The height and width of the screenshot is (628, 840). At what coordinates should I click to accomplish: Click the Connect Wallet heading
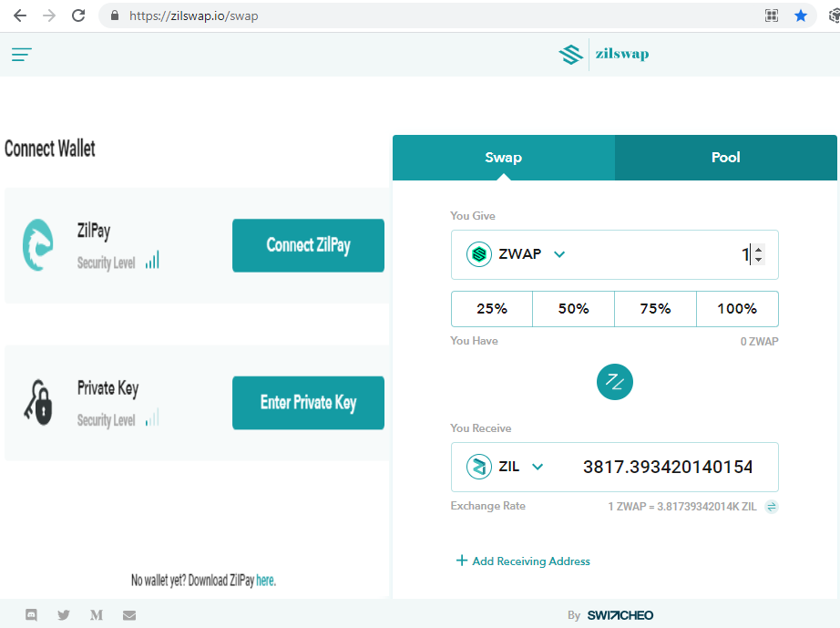[x=50, y=149]
